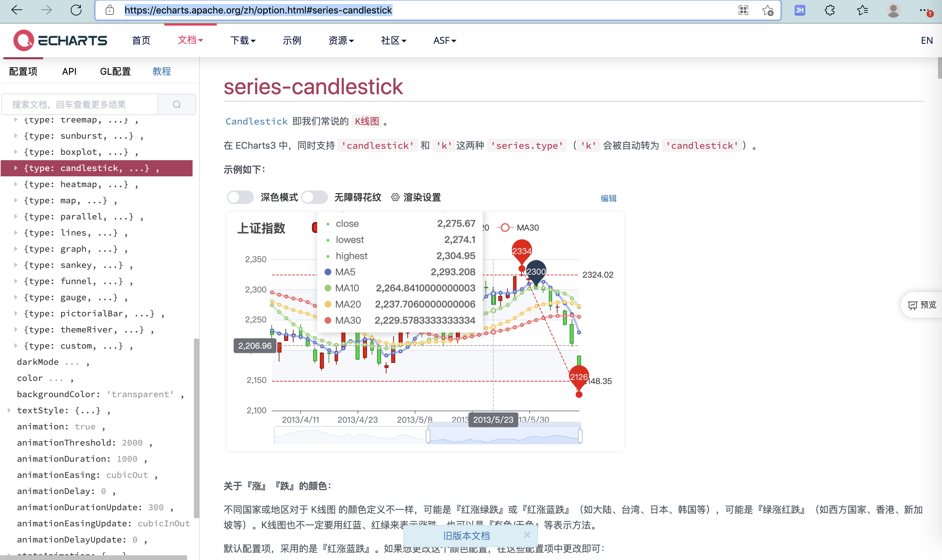
Task: Switch language to EN
Action: pyautogui.click(x=927, y=40)
